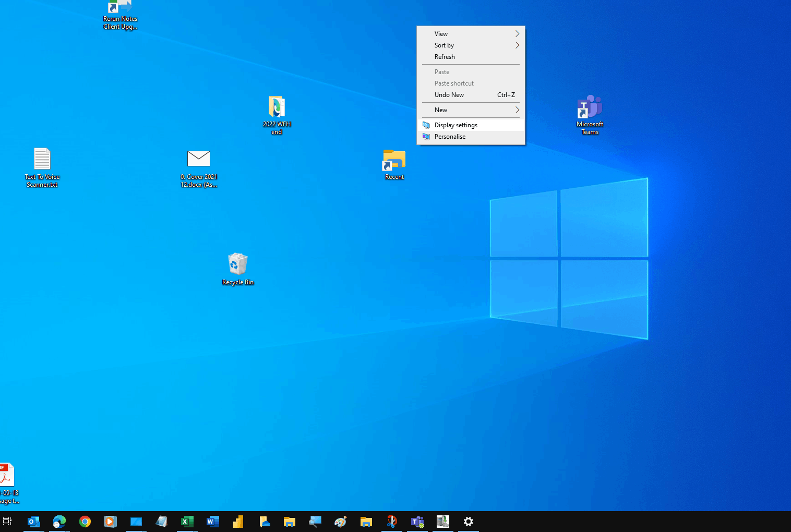Viewport: 791px width, 532px height.
Task: Click the Task View taskbar button
Action: [x=7, y=522]
